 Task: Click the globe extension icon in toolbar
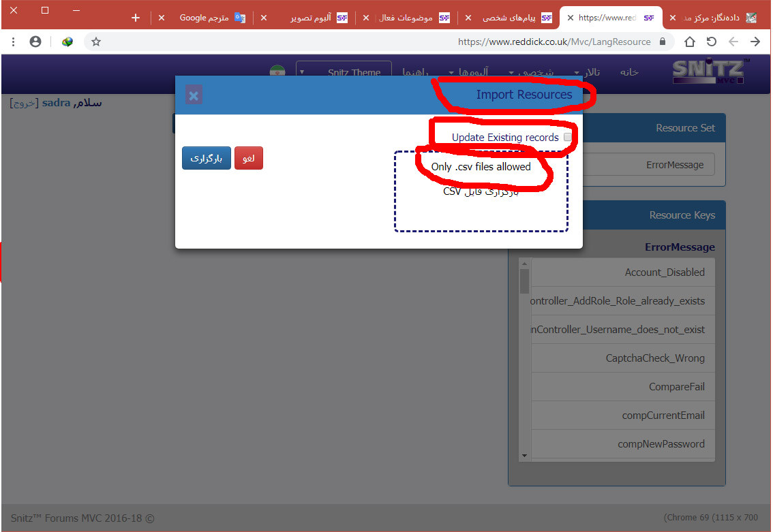(67, 42)
